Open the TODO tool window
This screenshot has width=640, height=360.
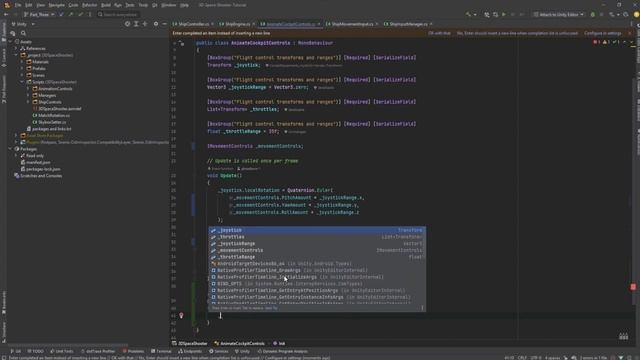(36, 351)
